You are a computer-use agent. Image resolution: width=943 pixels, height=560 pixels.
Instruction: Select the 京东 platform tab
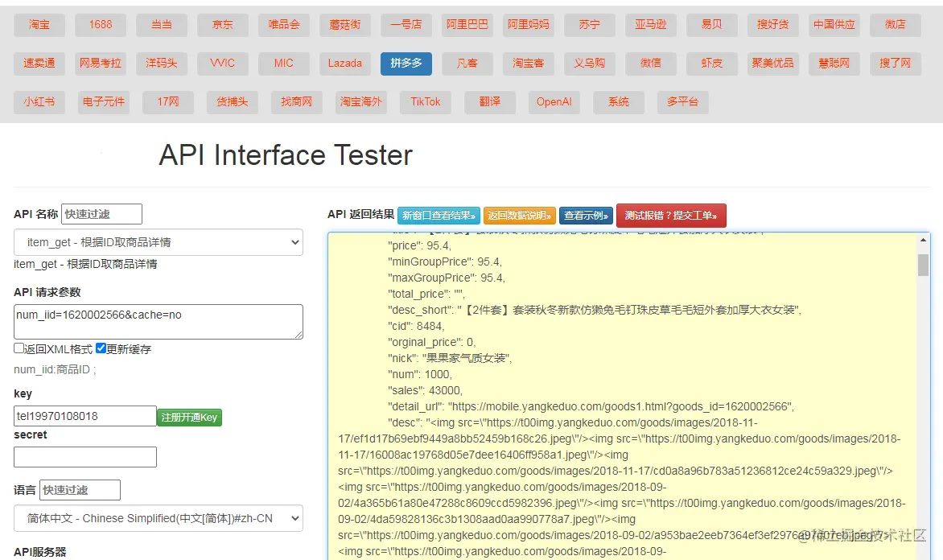223,25
